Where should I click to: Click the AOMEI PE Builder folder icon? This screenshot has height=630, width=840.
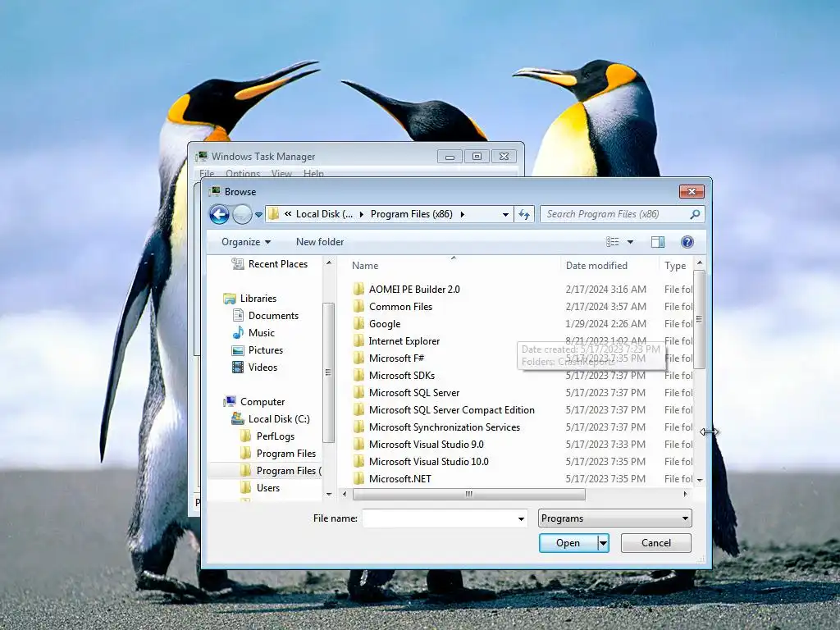(x=359, y=290)
